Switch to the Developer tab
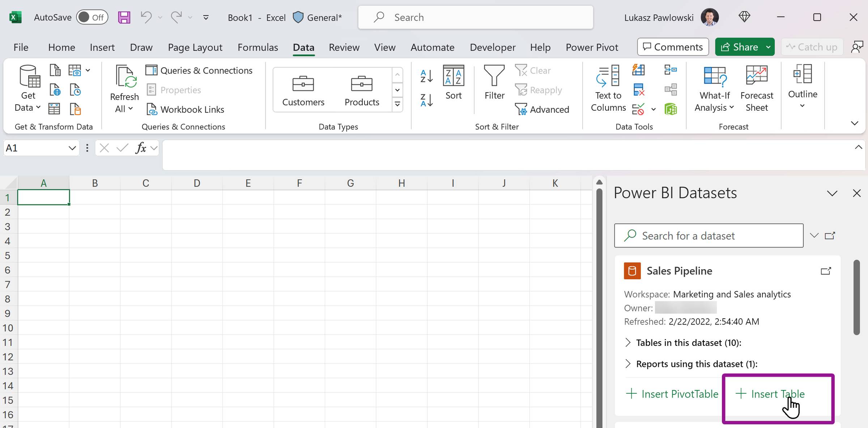Image resolution: width=868 pixels, height=428 pixels. pos(493,47)
